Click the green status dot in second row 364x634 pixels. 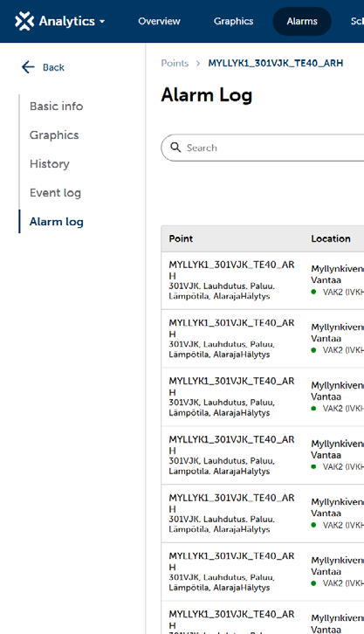[x=313, y=350]
